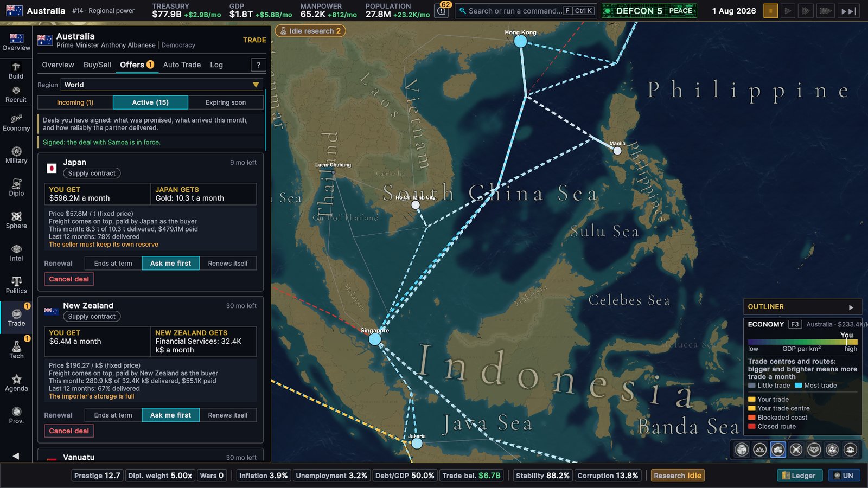Click the Singapore trade centre node
The width and height of the screenshot is (868, 488).
click(x=375, y=339)
